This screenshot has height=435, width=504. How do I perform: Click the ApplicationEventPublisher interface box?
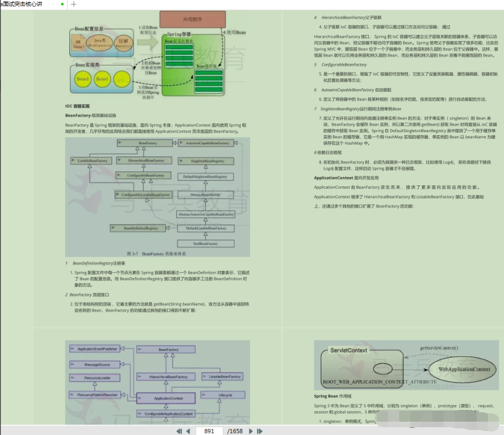95,349
